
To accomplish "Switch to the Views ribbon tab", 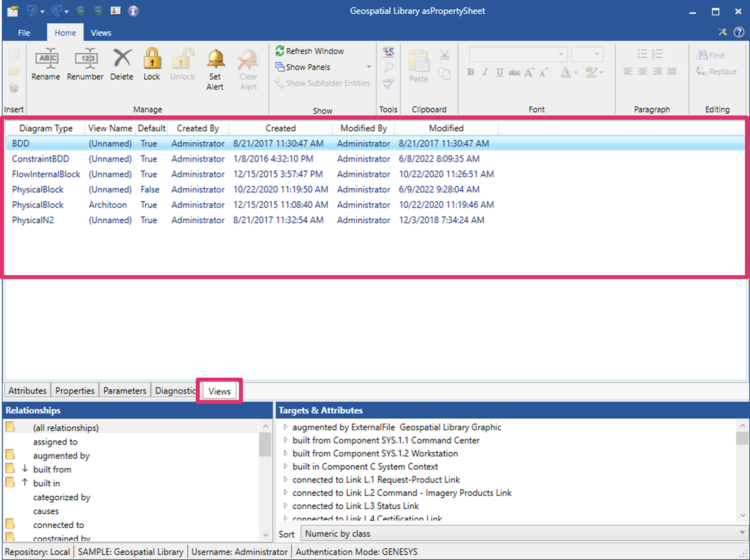I will (x=101, y=33).
